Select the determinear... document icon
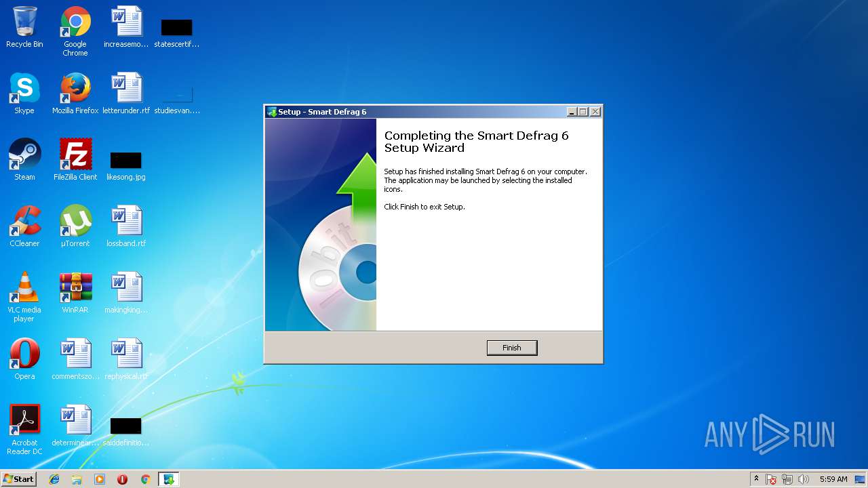This screenshot has width=868, height=488. point(75,426)
